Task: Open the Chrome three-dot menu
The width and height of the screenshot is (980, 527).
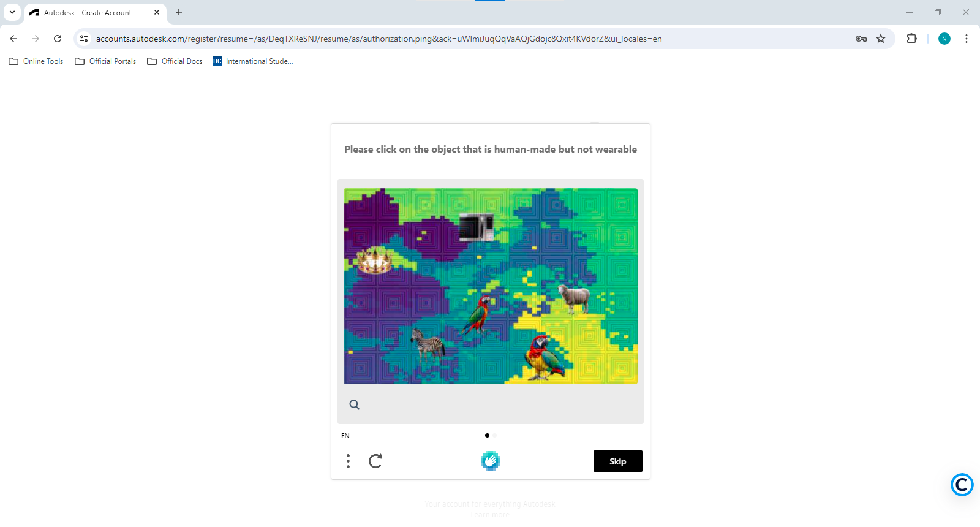Action: 967,39
